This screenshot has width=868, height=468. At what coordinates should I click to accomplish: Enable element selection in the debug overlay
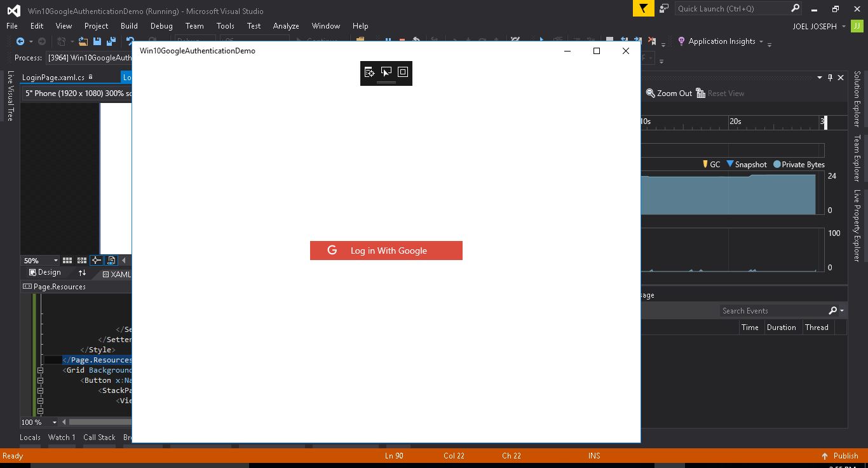pyautogui.click(x=386, y=72)
